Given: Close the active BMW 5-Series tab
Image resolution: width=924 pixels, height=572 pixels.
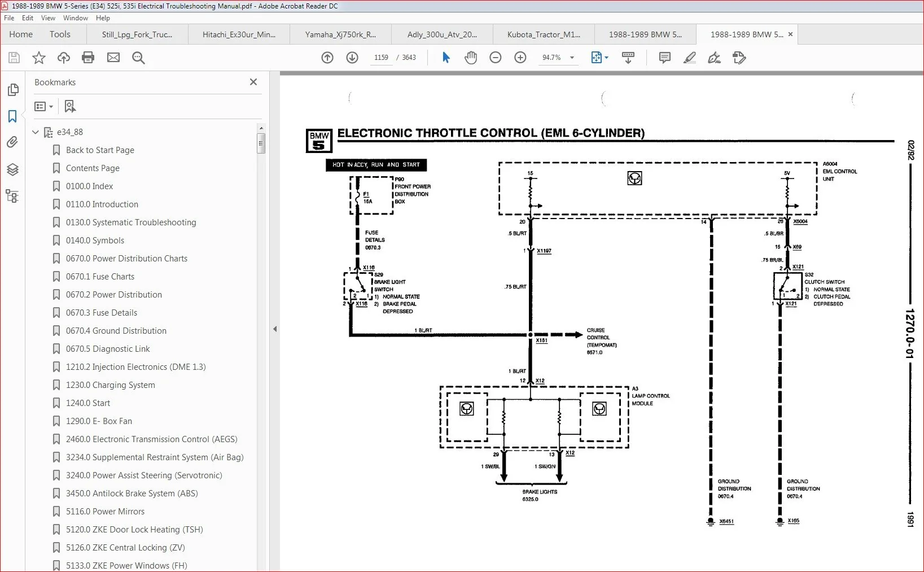Looking at the screenshot, I should [790, 34].
